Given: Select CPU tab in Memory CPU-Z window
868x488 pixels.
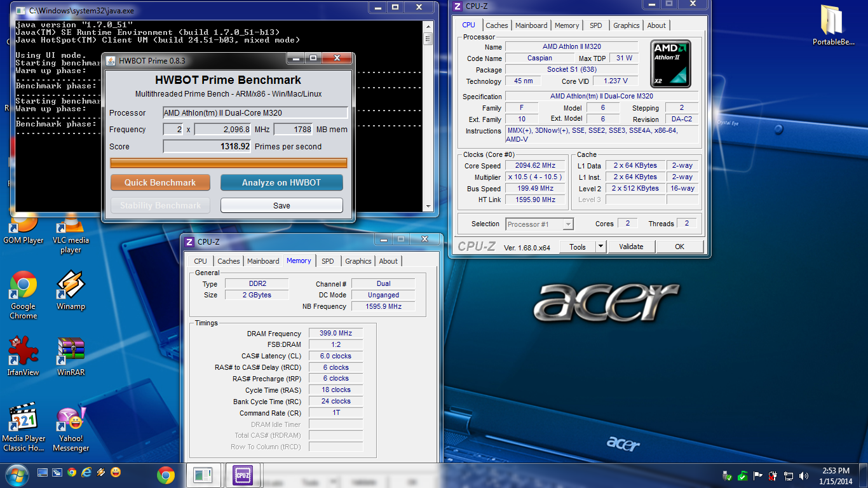Looking at the screenshot, I should coord(201,261).
